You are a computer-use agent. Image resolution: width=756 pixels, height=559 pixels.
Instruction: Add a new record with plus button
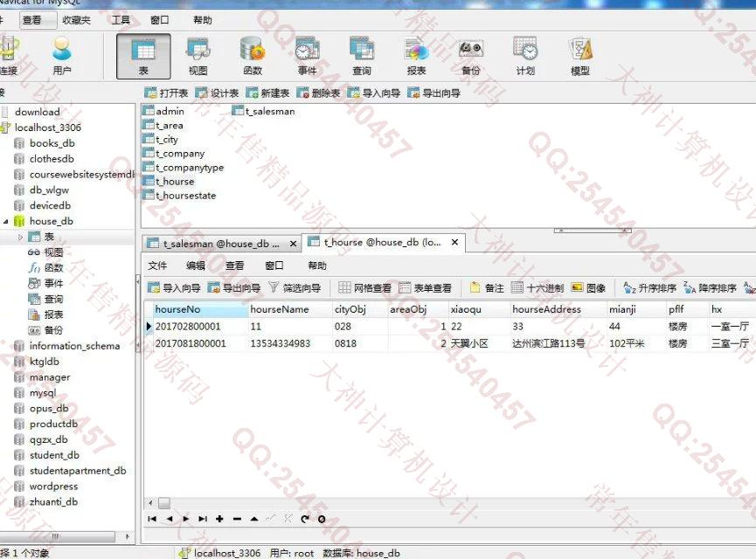tap(220, 519)
